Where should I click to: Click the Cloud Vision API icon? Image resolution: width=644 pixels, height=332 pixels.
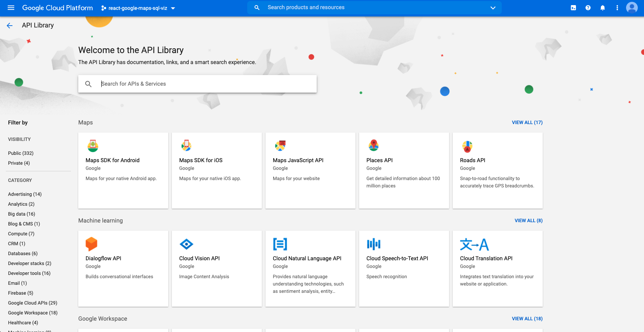click(x=187, y=244)
